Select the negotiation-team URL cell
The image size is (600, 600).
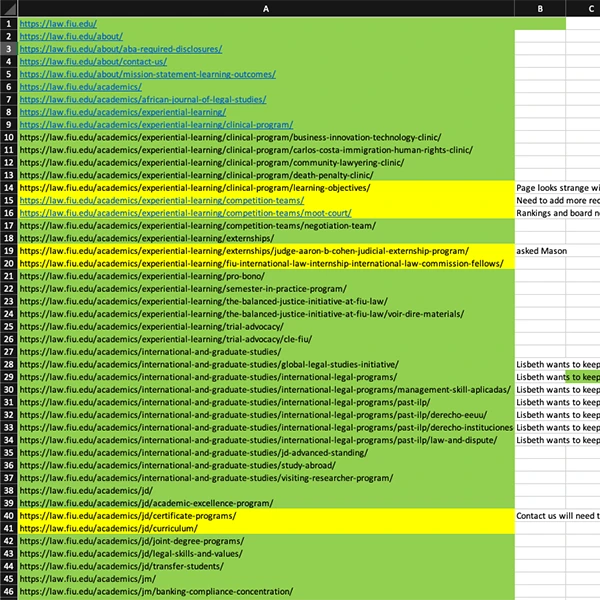(x=266, y=226)
